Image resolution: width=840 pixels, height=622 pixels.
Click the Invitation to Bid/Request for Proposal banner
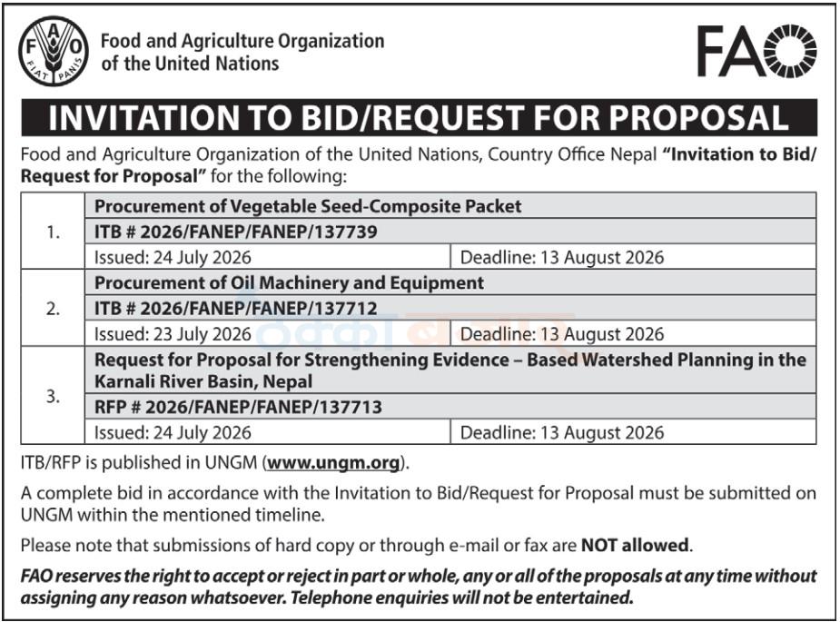click(420, 117)
